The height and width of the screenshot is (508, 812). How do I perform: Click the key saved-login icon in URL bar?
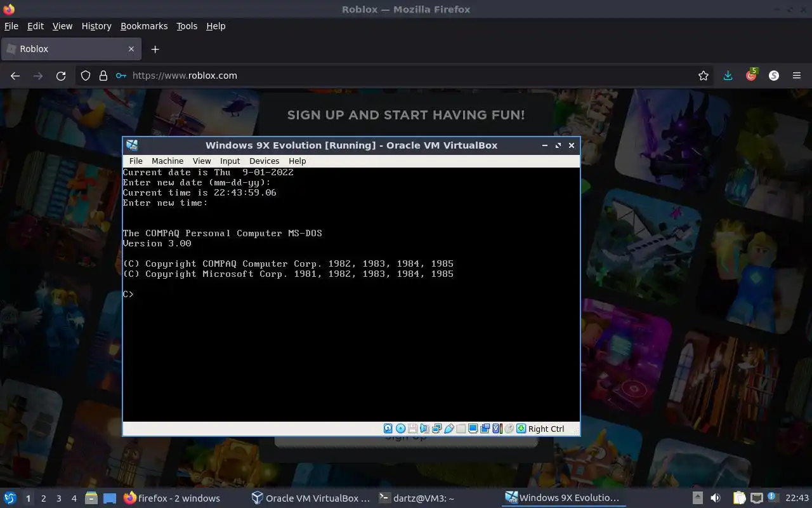tap(121, 76)
